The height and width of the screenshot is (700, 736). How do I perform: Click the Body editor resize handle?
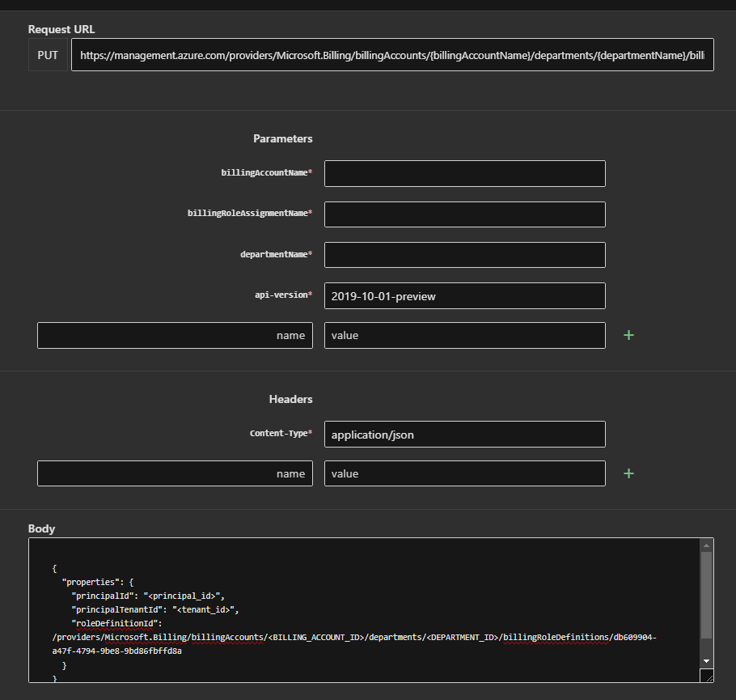(706, 676)
